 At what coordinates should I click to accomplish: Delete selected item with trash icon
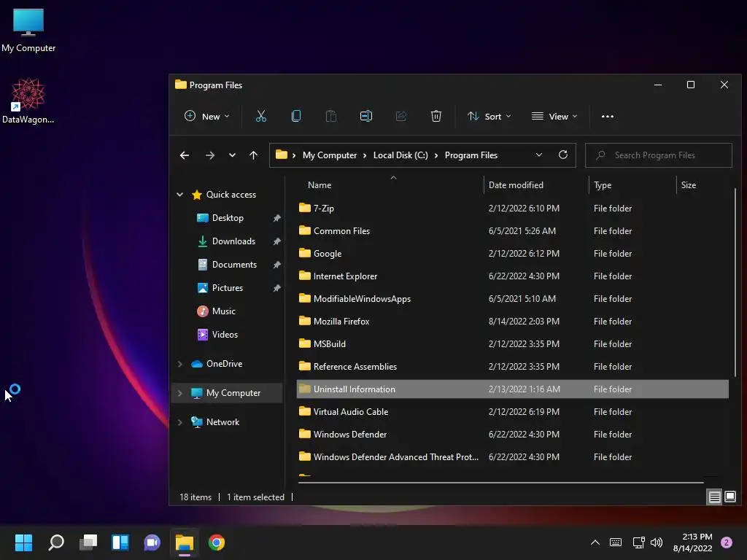tap(436, 116)
